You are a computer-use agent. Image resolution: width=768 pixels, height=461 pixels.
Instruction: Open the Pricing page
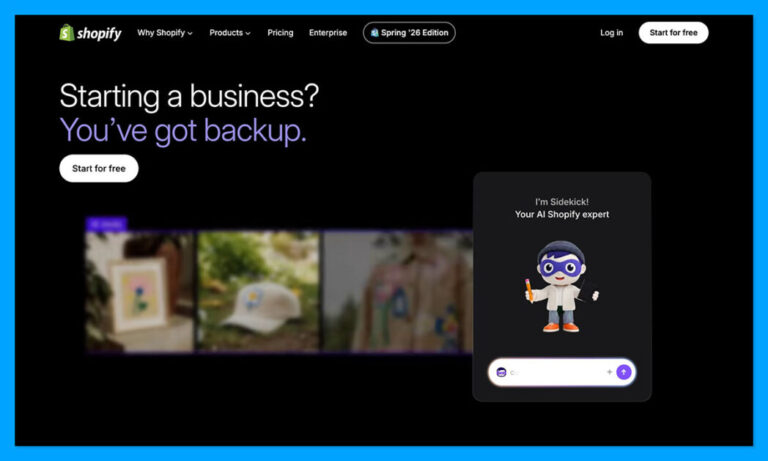coord(280,33)
